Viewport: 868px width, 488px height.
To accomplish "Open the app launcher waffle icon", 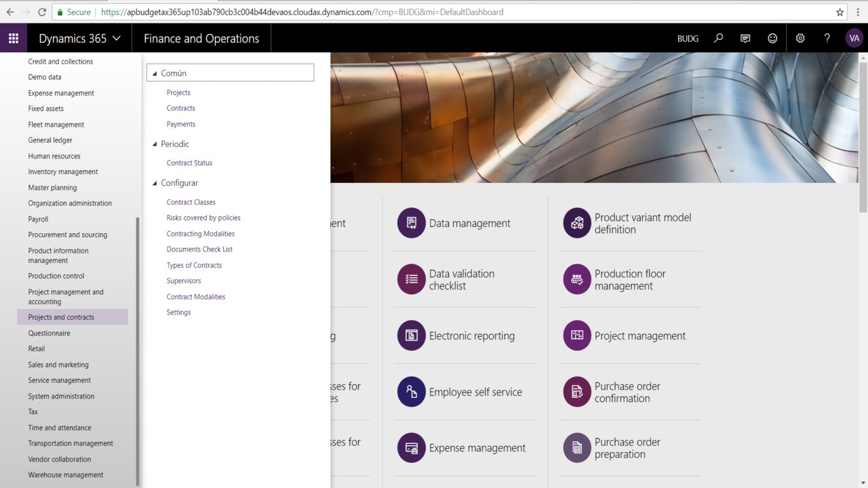I will [x=14, y=39].
